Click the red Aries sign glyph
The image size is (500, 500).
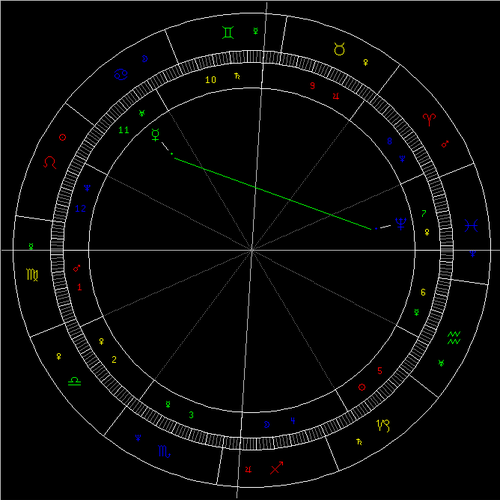429,119
